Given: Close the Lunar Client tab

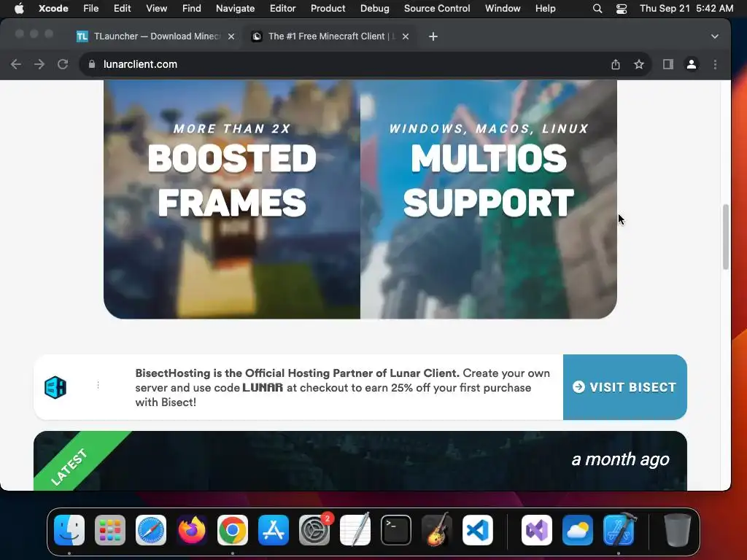Looking at the screenshot, I should point(406,36).
